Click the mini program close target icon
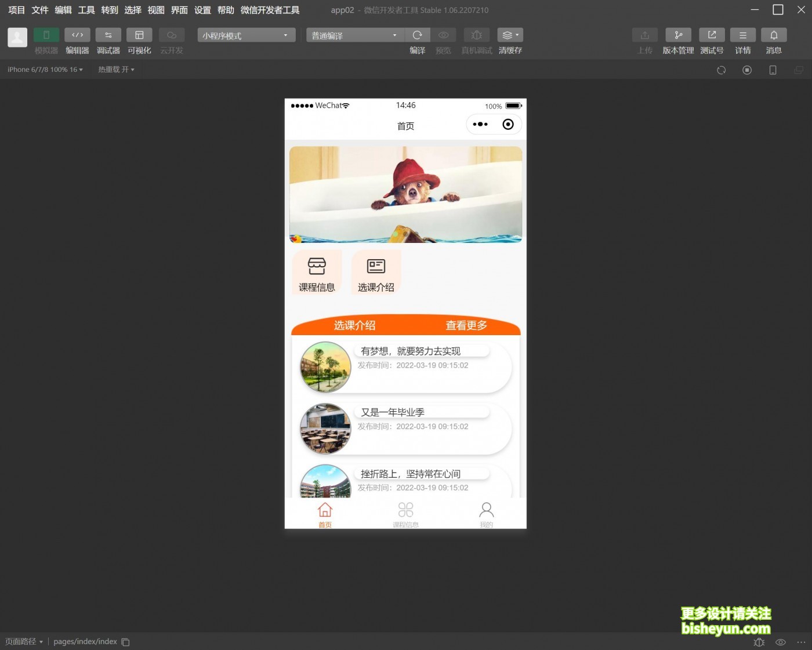Screen dimensions: 812x650 [508, 125]
